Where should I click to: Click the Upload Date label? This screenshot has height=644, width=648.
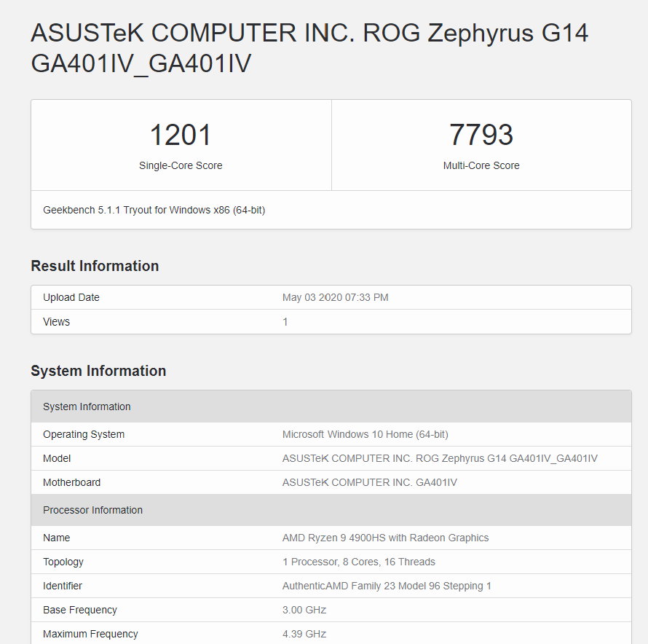[71, 297]
